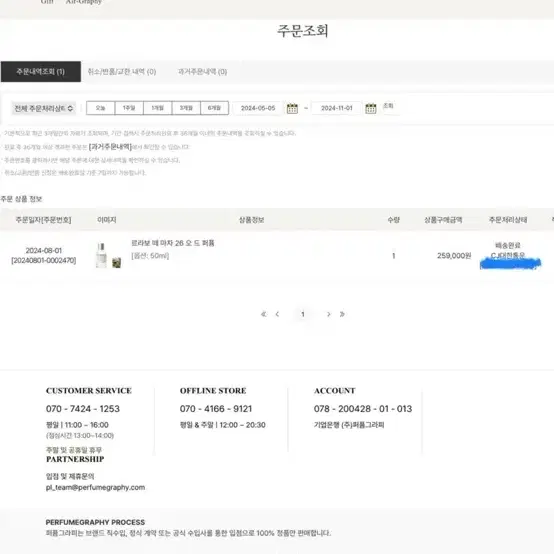Click the 주문일자[주문번호] column header
The image size is (554, 554).
pyautogui.click(x=43, y=220)
